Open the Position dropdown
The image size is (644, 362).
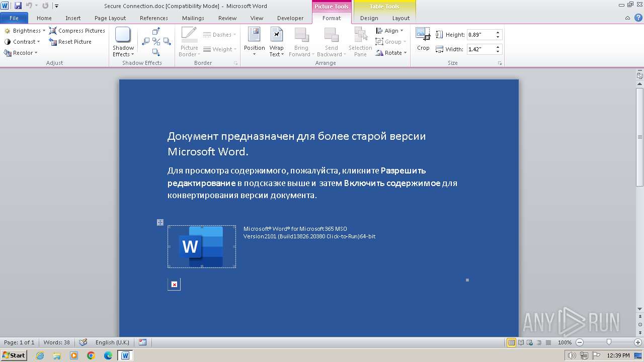[254, 42]
